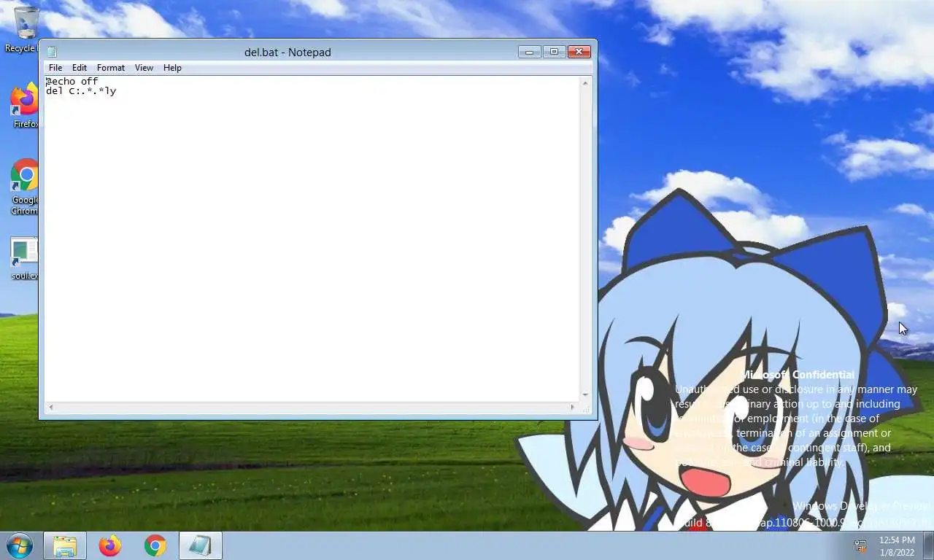934x560 pixels.
Task: Open the Help menu in Notepad
Action: pos(172,68)
